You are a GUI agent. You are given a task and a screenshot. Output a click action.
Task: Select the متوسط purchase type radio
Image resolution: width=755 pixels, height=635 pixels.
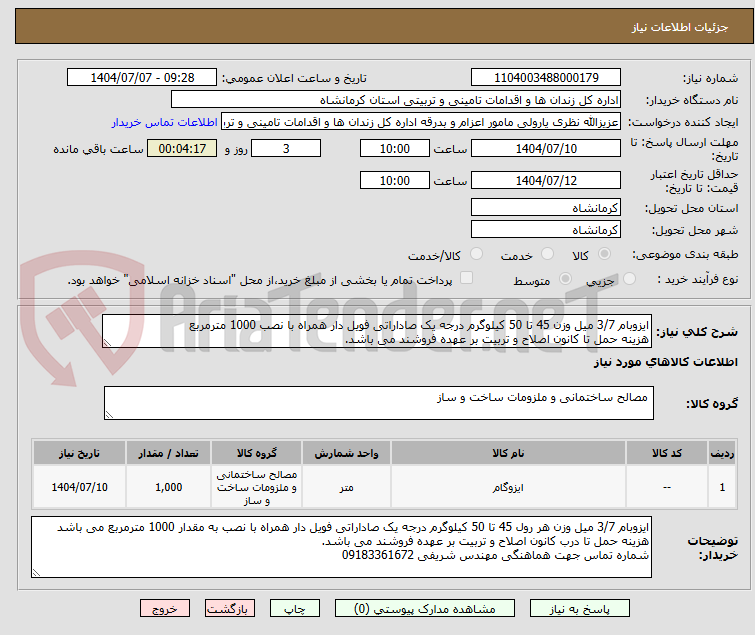click(565, 279)
